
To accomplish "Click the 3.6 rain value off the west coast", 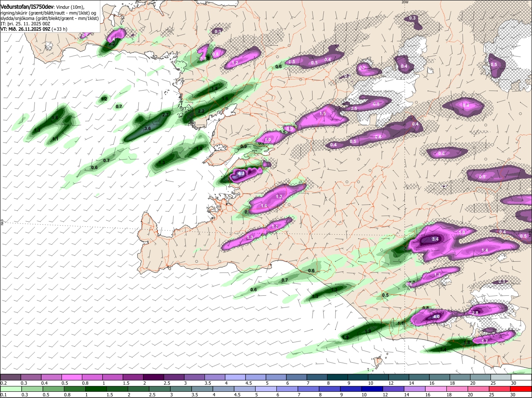I will click(147, 129).
